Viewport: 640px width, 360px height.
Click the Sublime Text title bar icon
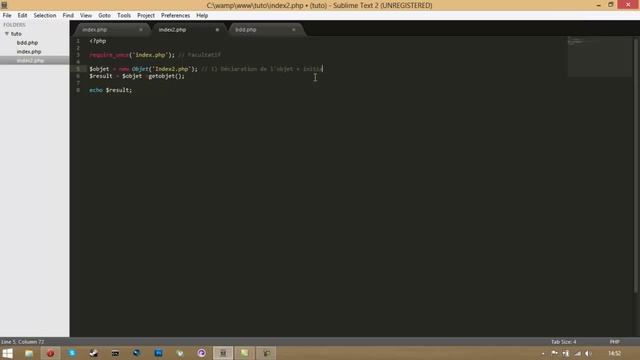tap(4, 5)
